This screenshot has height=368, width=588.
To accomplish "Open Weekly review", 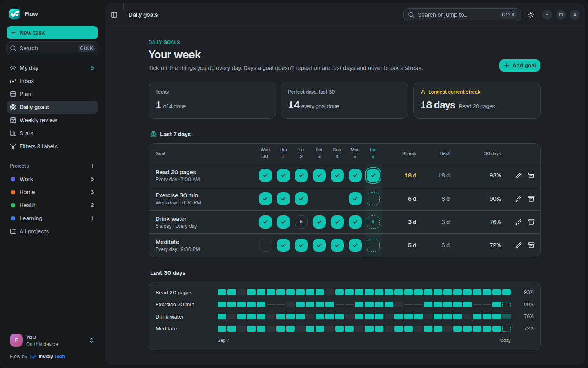I will [52, 120].
